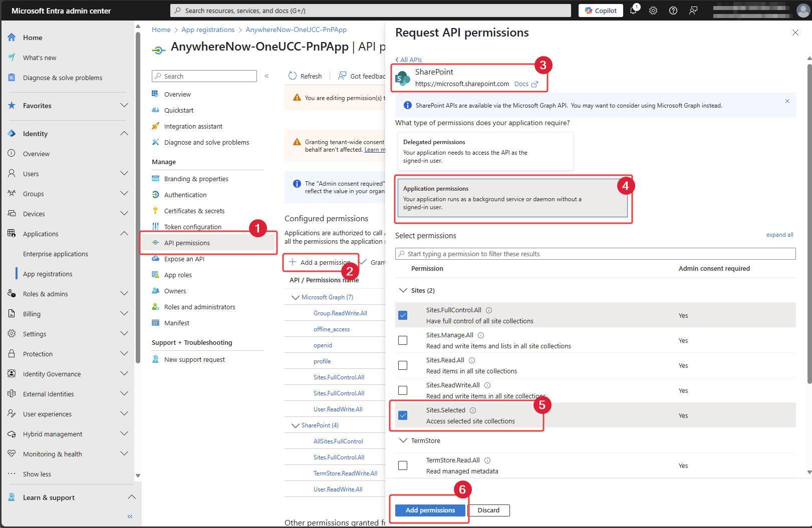Open help question mark icon
The height and width of the screenshot is (528, 812).
pyautogui.click(x=673, y=11)
